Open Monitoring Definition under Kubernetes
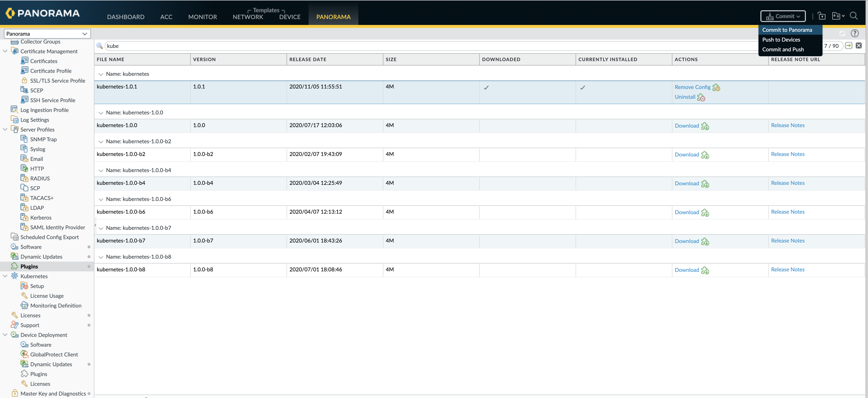 coord(56,305)
